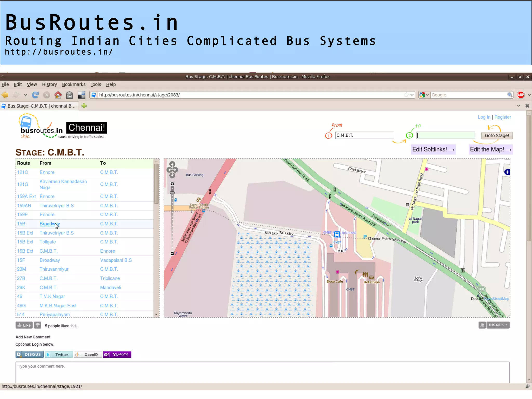
Task: Click the empty To destination field
Action: 445,135
